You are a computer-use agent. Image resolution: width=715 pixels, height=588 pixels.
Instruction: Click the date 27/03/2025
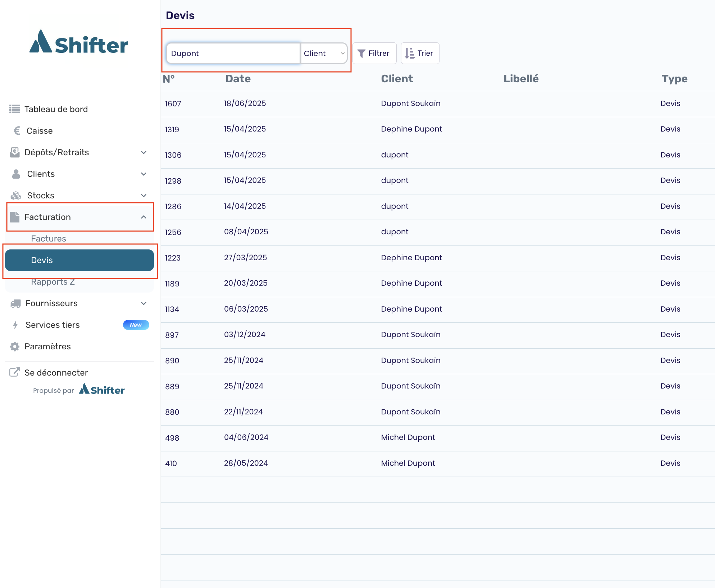(x=245, y=258)
